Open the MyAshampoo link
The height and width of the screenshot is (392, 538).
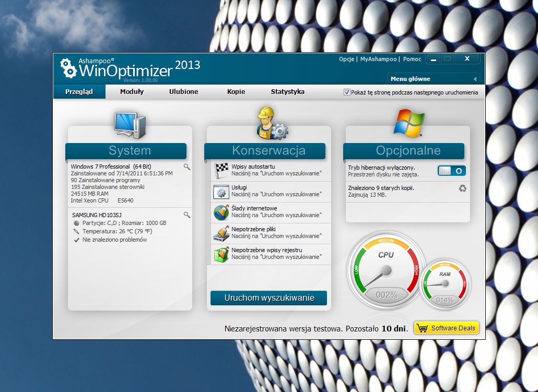378,59
